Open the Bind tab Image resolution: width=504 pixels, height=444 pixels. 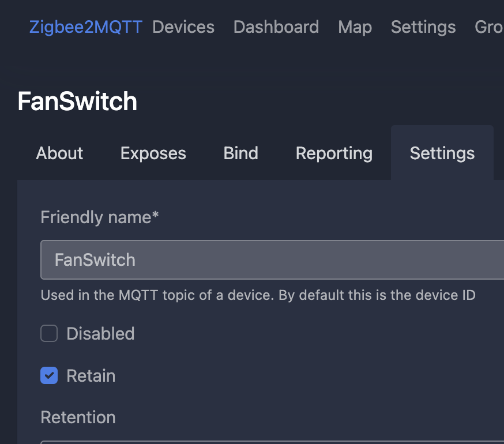(240, 153)
